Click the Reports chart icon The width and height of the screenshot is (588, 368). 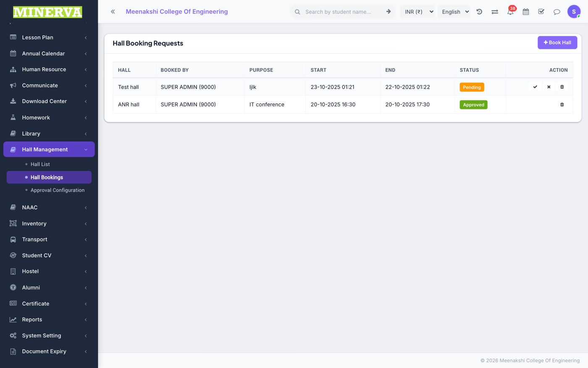[13, 320]
